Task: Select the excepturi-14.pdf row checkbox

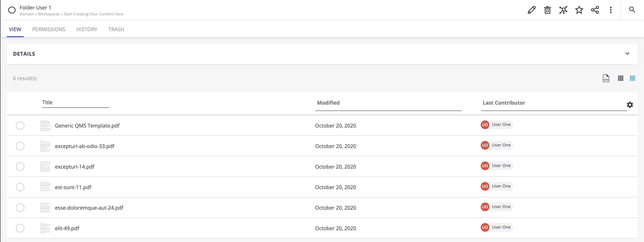Action: tap(20, 166)
